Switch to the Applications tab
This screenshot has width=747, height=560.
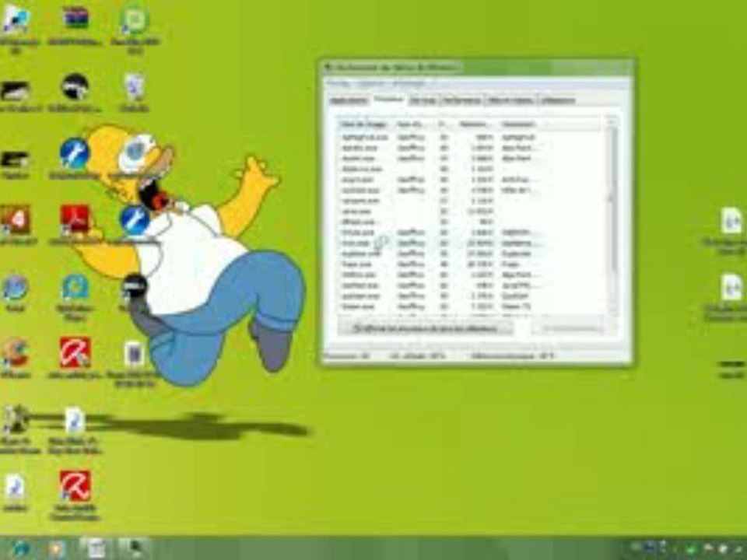click(x=349, y=100)
